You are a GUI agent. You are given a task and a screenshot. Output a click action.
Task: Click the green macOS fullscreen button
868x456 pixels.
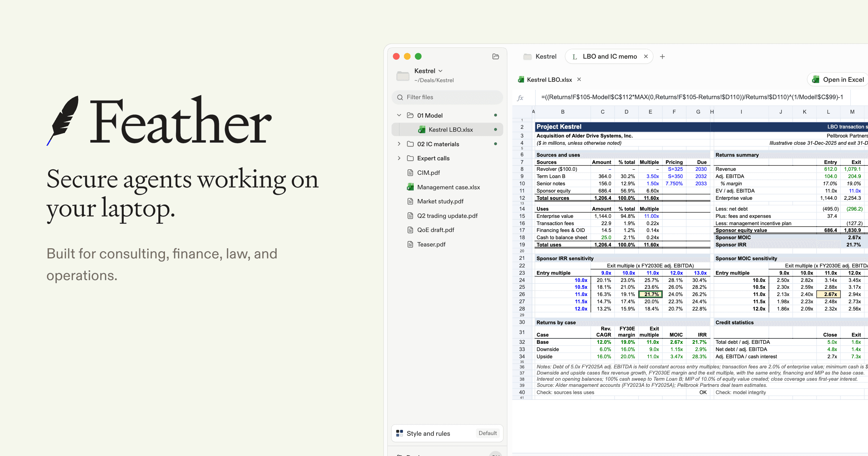[418, 56]
